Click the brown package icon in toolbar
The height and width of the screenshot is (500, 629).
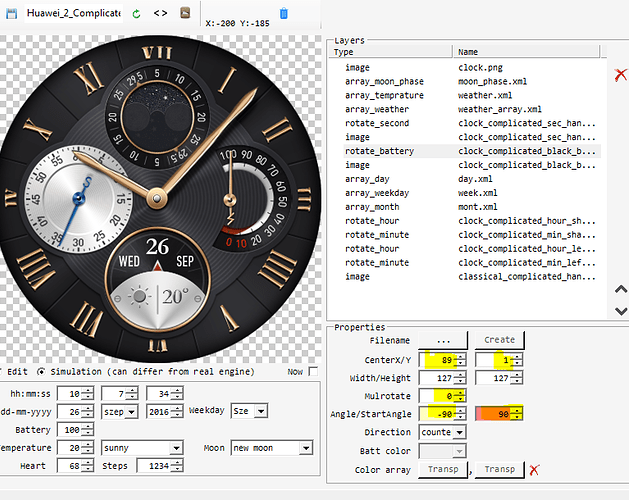[185, 13]
